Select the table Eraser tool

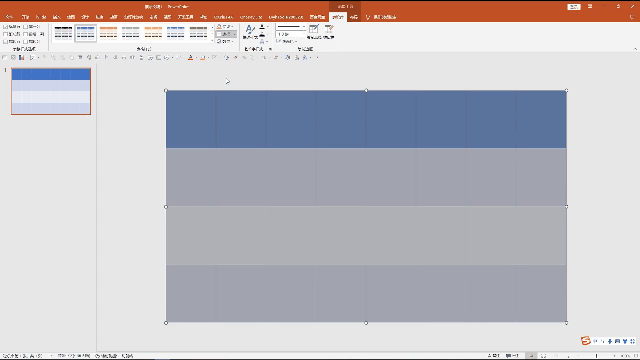click(329, 32)
